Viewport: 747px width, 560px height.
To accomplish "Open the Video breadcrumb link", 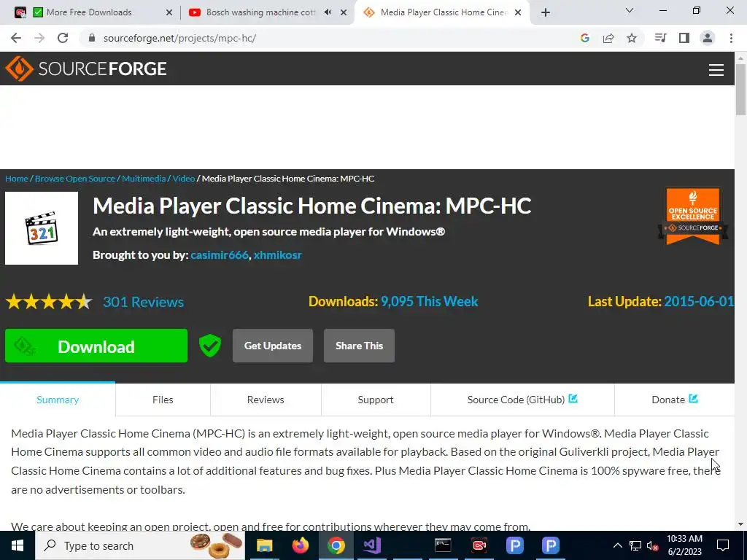I will (x=183, y=179).
